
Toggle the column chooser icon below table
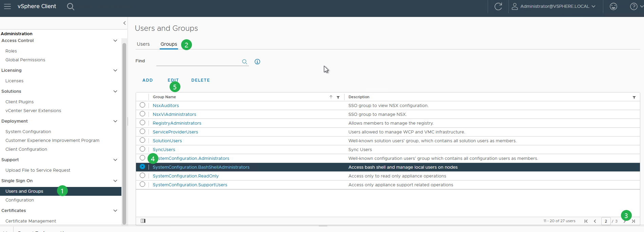pos(143,221)
